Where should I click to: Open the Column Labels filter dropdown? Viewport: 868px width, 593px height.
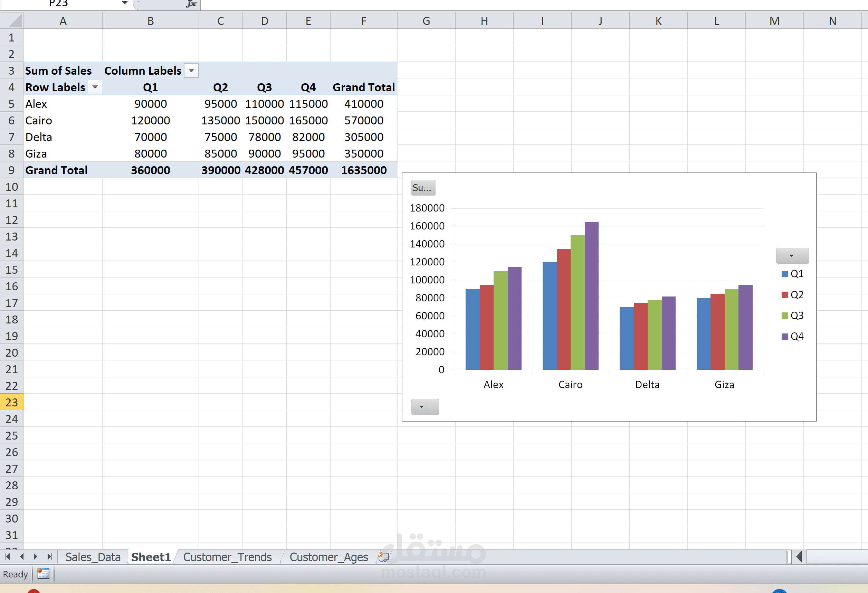(x=191, y=70)
